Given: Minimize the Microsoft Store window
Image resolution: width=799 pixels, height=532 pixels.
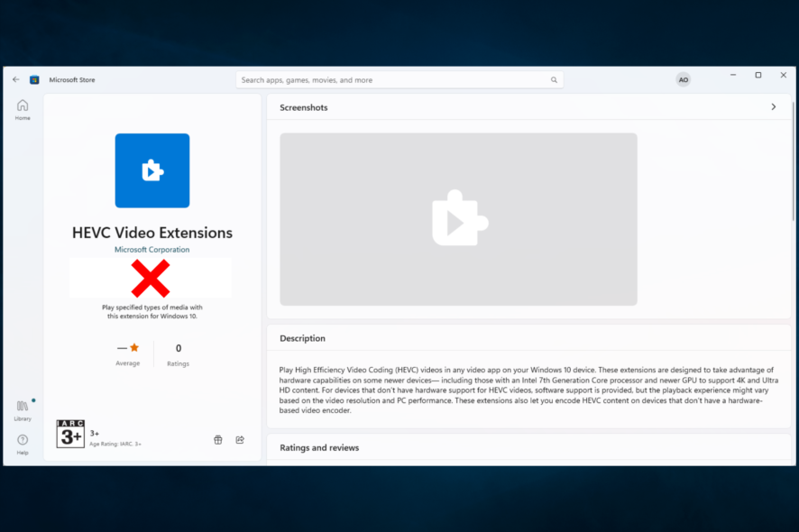Looking at the screenshot, I should pos(733,75).
